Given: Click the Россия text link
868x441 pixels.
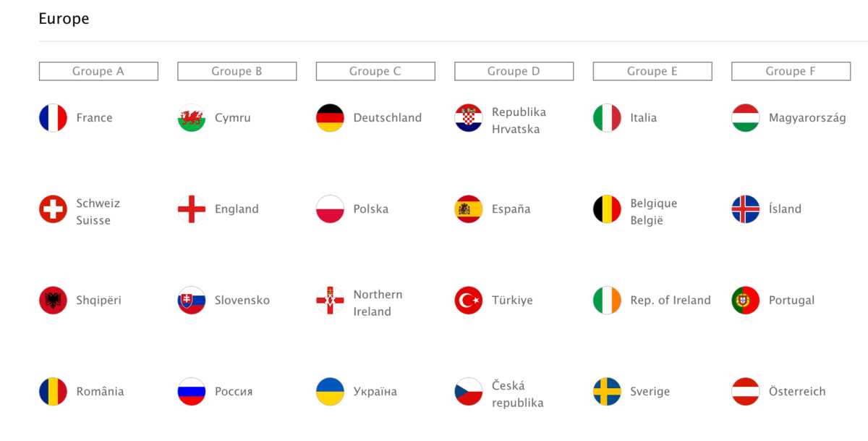Looking at the screenshot, I should click(x=234, y=392).
